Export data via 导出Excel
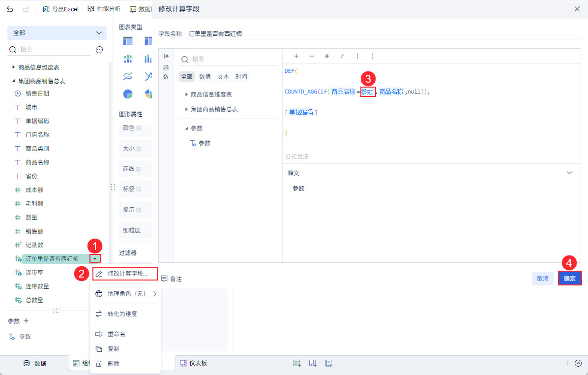 pyautogui.click(x=61, y=9)
